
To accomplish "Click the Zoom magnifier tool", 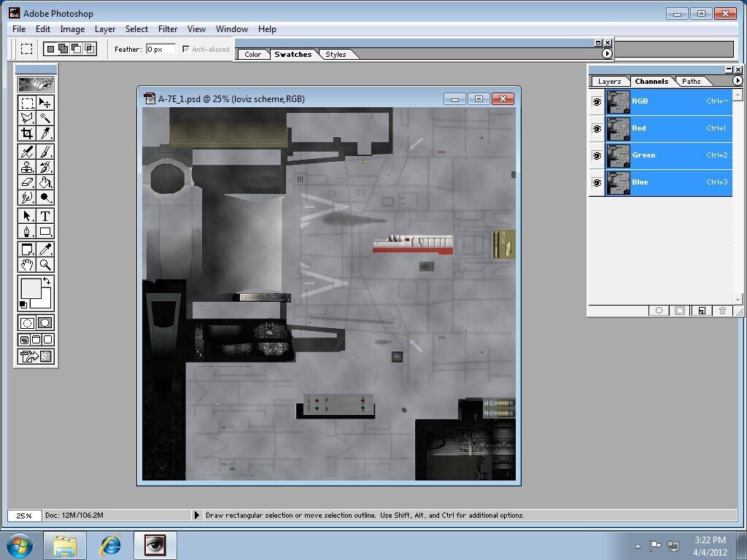I will point(45,265).
